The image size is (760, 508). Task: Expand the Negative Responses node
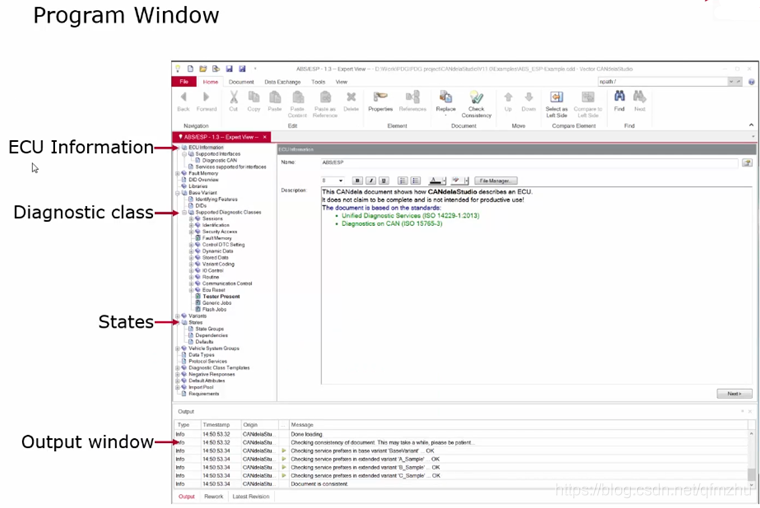[x=177, y=374]
